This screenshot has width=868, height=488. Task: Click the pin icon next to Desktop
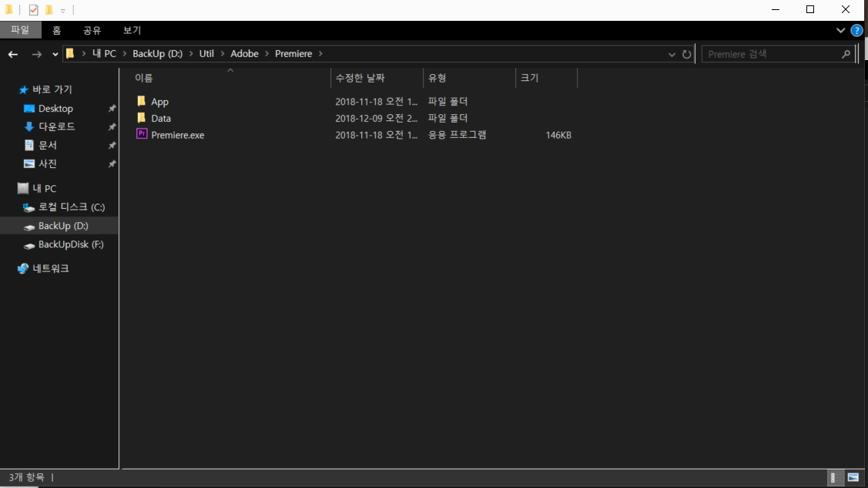pyautogui.click(x=112, y=109)
